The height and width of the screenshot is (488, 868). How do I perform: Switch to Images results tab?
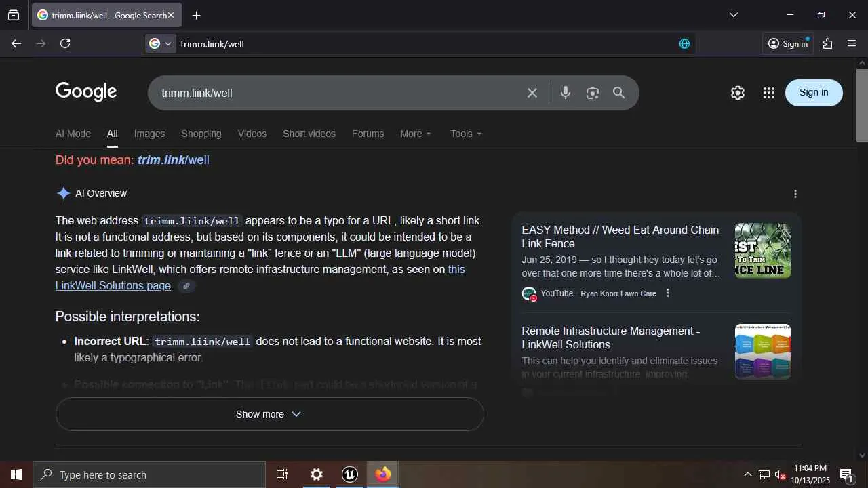(149, 134)
